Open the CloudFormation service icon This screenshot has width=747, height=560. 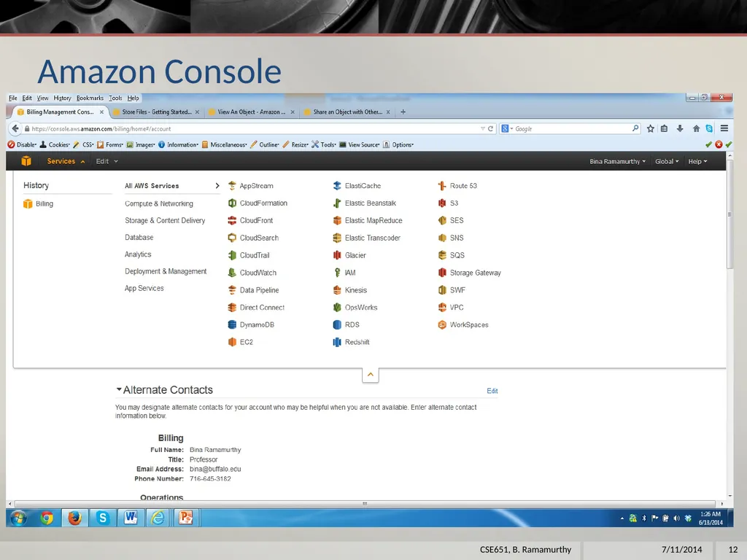232,203
